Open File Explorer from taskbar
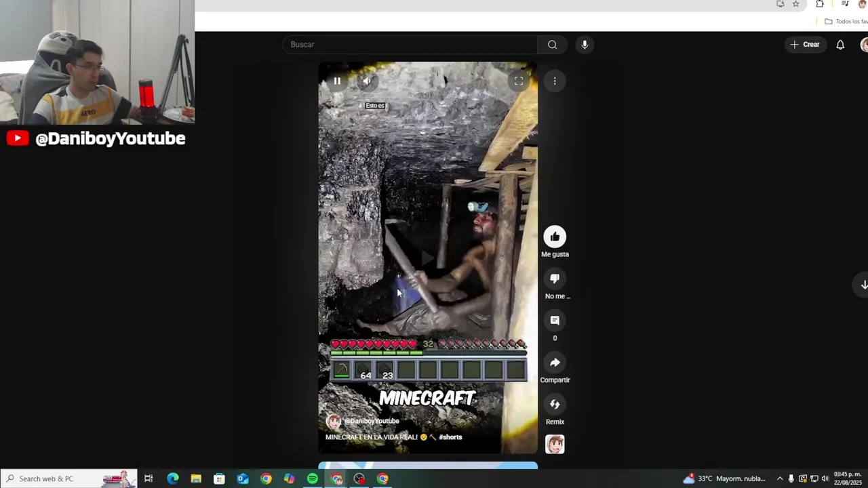 pyautogui.click(x=196, y=479)
